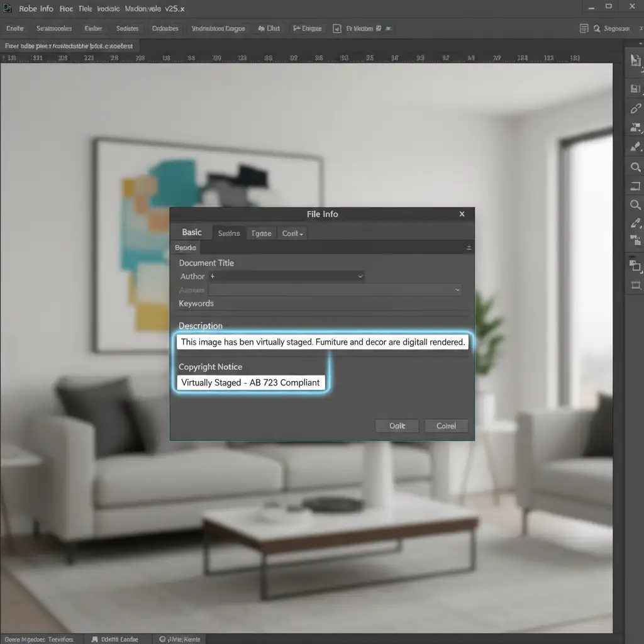Click the Description text field

point(323,342)
